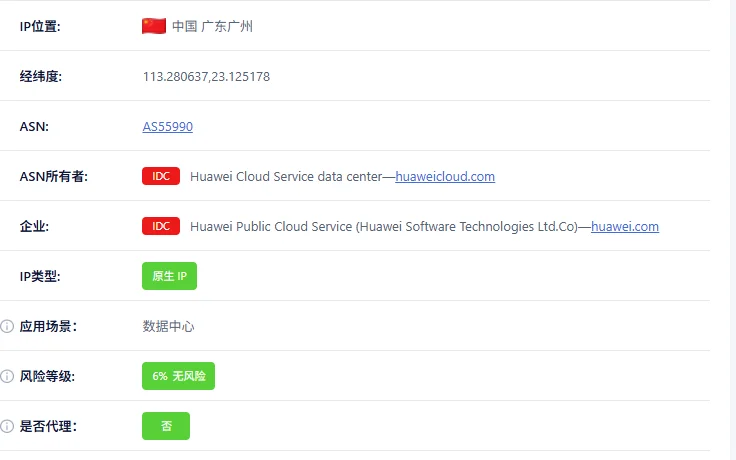Click the China flag icon
The image size is (736, 460).
(x=154, y=26)
